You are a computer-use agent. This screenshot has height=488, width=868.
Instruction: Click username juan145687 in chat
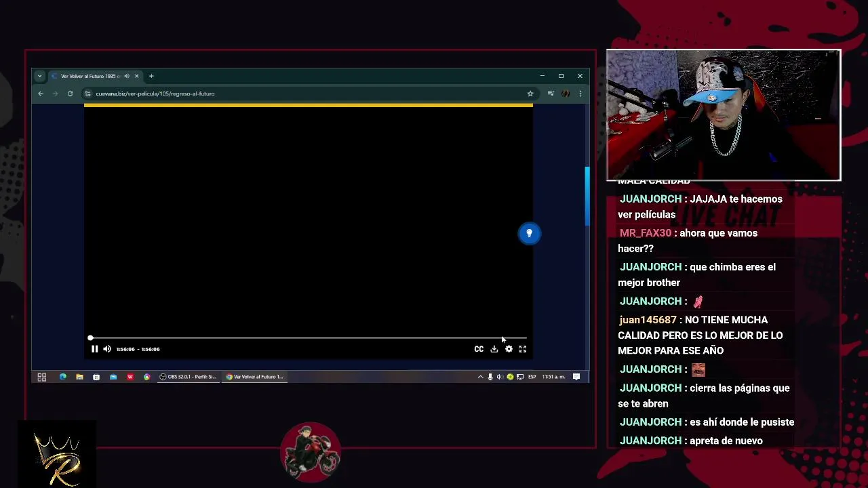pos(648,320)
